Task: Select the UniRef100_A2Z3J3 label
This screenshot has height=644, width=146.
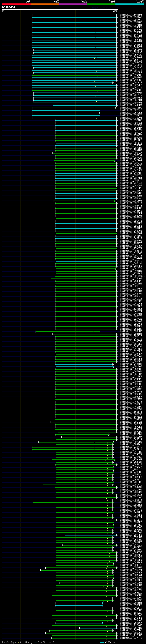Action: [x=131, y=110]
